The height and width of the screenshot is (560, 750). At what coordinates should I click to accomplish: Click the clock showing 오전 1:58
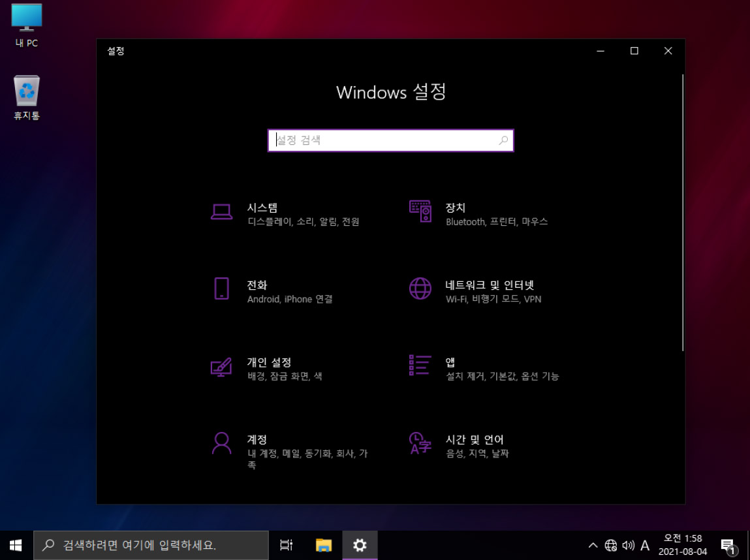click(683, 538)
